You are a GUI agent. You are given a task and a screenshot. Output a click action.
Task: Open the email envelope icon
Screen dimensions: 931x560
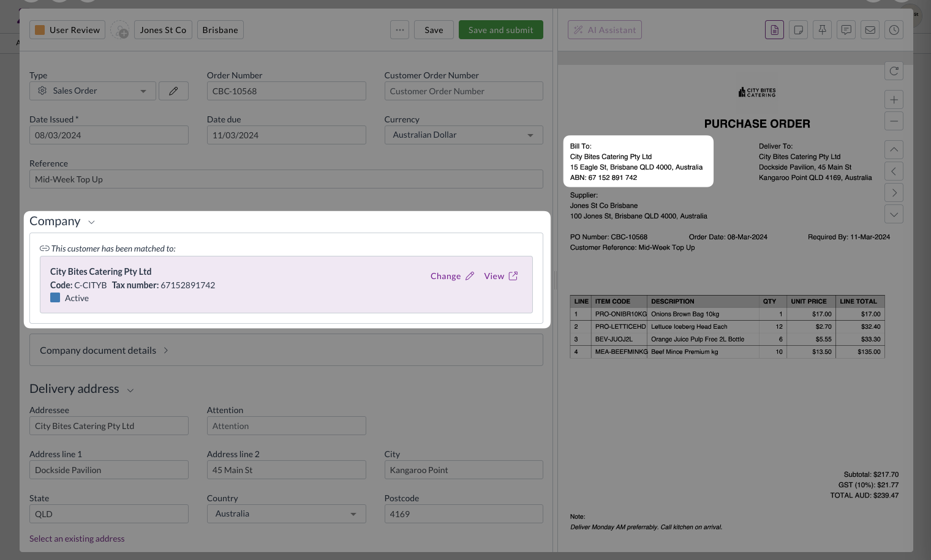point(870,30)
